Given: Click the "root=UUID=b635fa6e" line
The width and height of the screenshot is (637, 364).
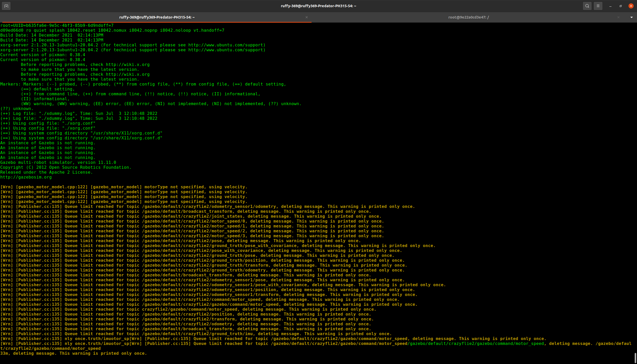Looking at the screenshot, I should click(x=57, y=26).
